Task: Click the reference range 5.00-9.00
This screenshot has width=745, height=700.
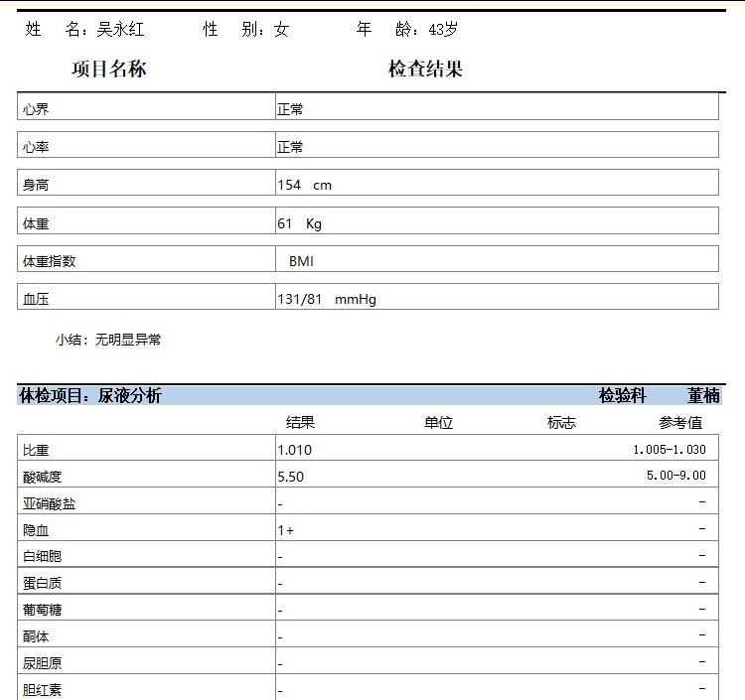Action: tap(675, 476)
